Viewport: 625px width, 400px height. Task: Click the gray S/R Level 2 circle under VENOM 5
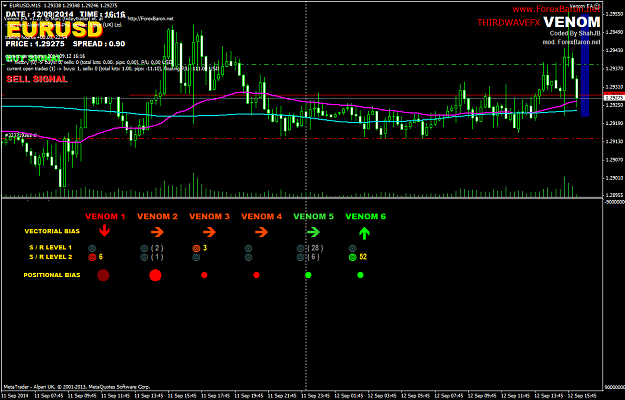point(300,257)
